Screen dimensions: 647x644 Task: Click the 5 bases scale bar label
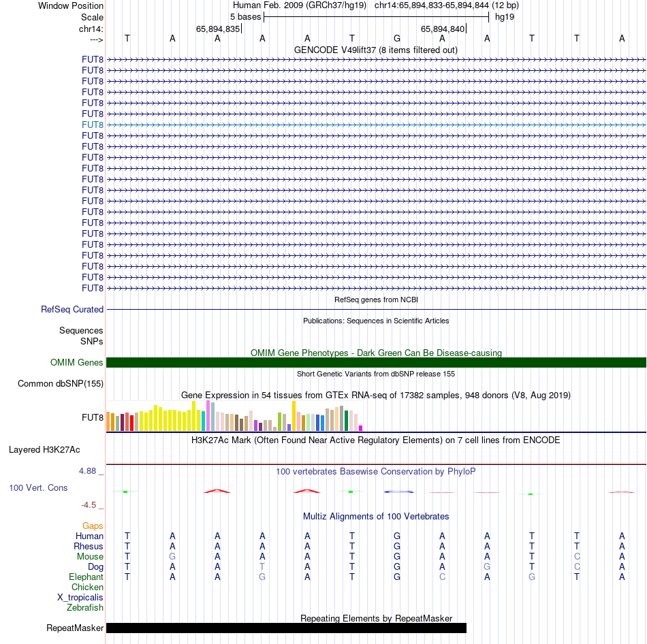[245, 17]
